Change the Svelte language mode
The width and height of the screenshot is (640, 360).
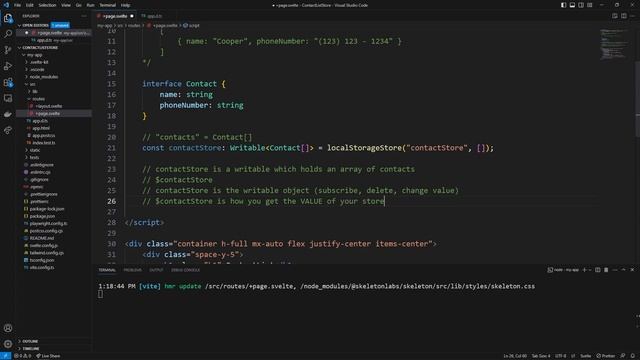585,356
